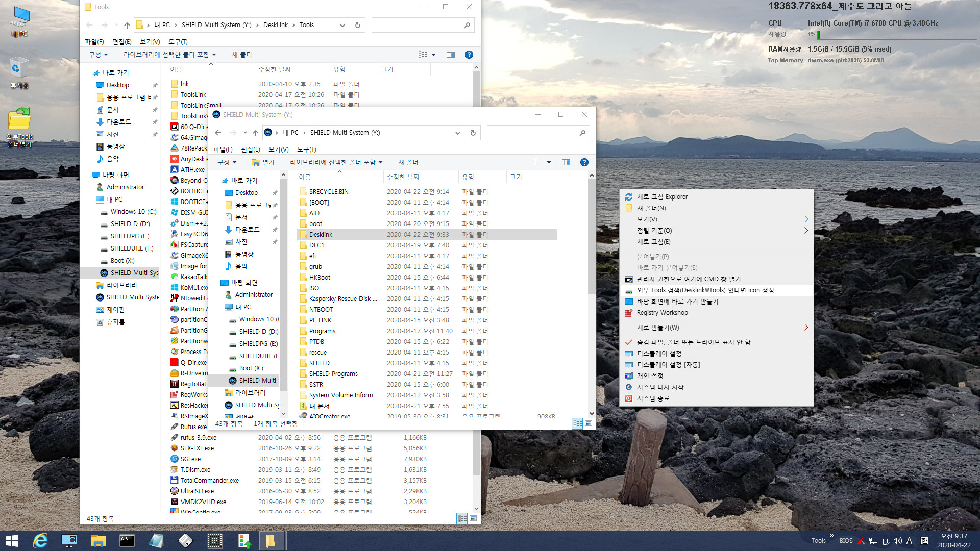Open 파일(F) menu in SHIELD Multi System window
980x551 pixels.
tap(223, 149)
